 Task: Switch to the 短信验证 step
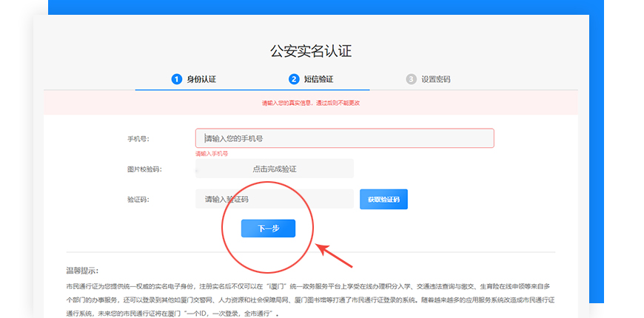(318, 79)
